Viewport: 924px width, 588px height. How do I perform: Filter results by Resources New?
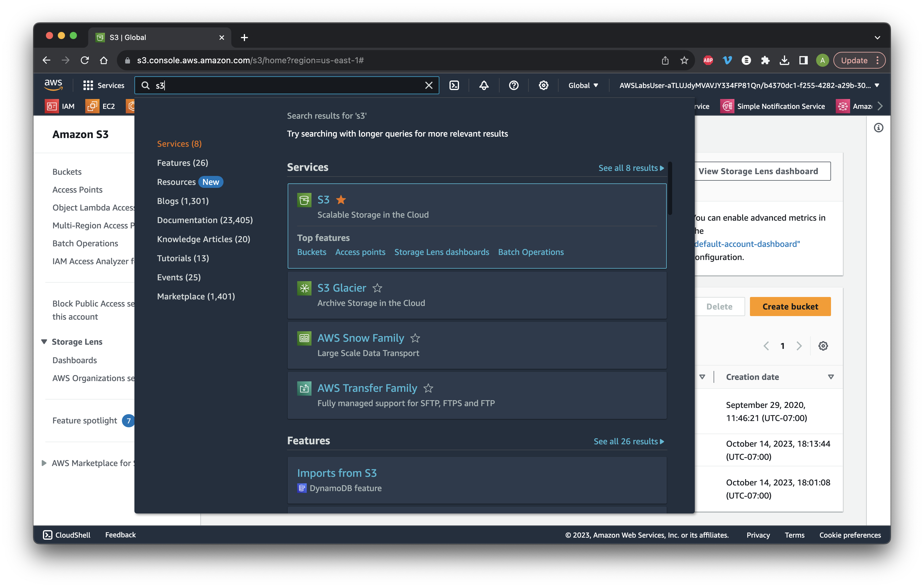click(x=190, y=182)
